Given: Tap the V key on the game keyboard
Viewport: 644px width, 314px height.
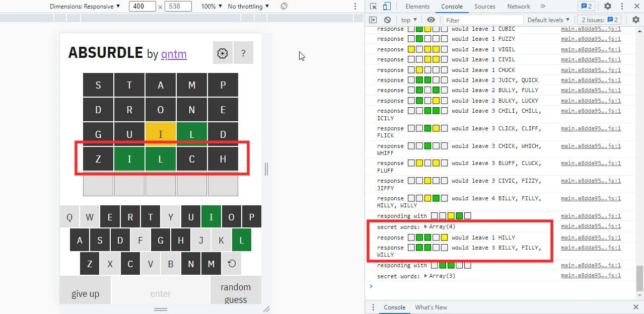Looking at the screenshot, I should [x=151, y=264].
